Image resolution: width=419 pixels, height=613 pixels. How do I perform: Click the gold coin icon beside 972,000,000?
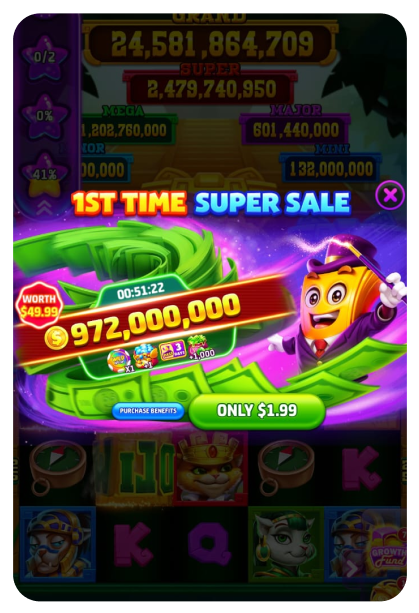[56, 337]
